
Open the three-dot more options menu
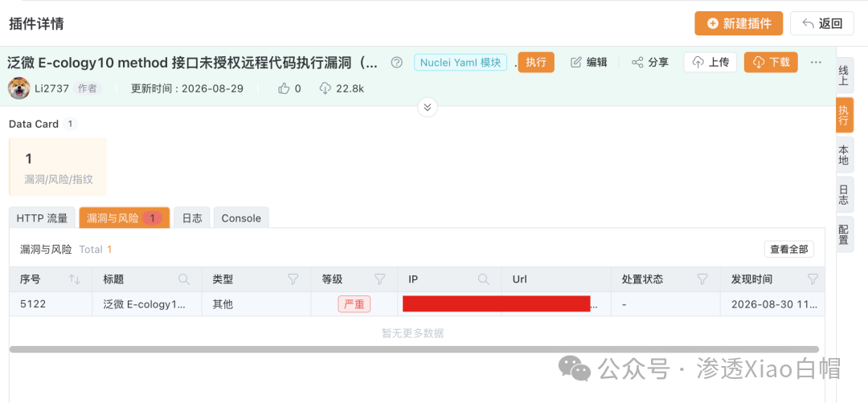(816, 62)
